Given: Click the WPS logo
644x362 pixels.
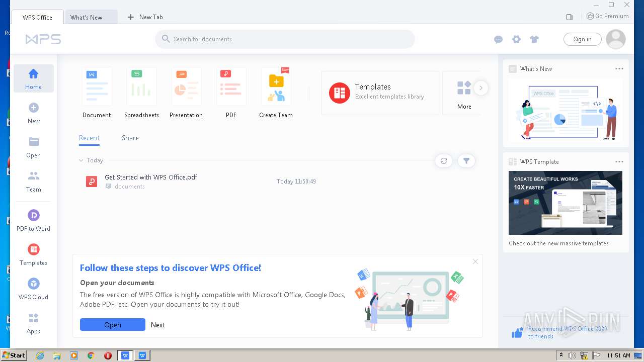Looking at the screenshot, I should 43,39.
